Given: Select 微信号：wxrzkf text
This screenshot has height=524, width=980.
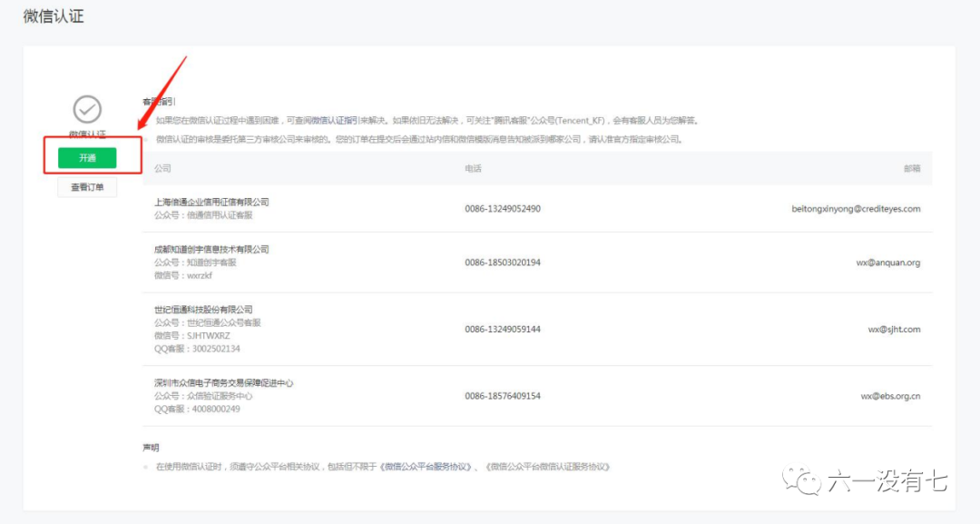Looking at the screenshot, I should (183, 275).
